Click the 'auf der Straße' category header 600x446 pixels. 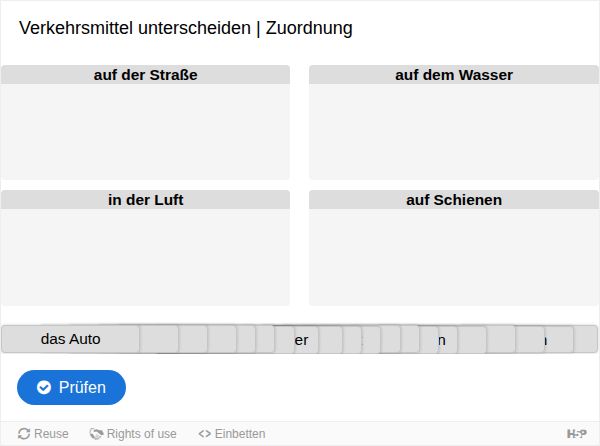[x=145, y=75]
